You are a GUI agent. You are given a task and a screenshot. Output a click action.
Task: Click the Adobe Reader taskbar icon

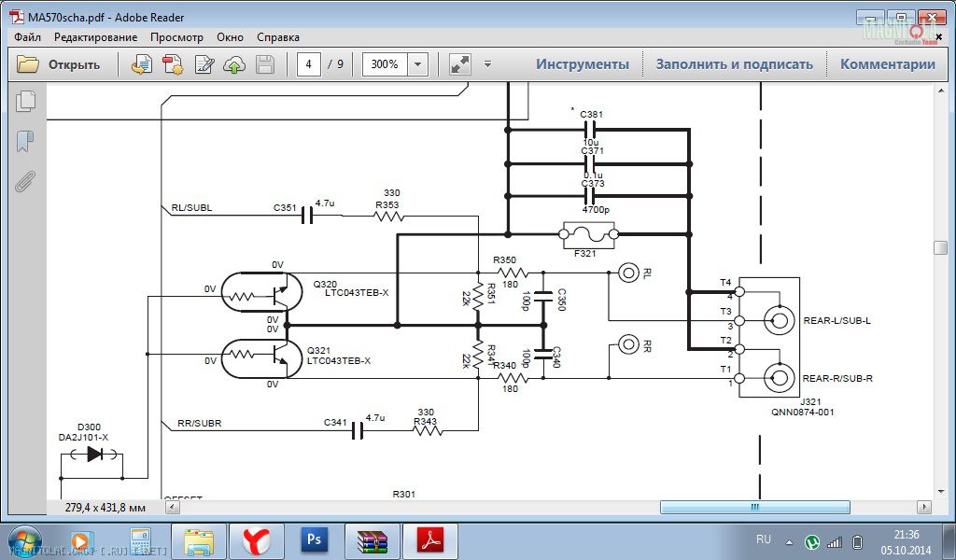[430, 541]
